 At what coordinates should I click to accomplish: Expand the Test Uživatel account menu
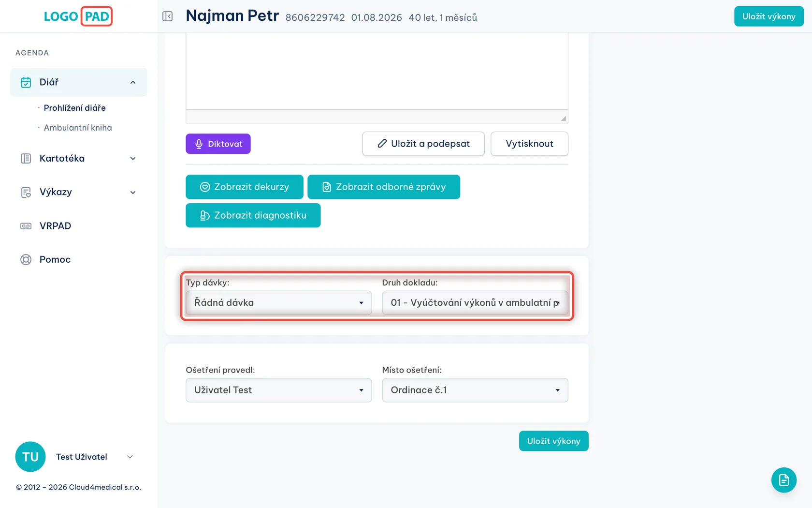point(130,457)
